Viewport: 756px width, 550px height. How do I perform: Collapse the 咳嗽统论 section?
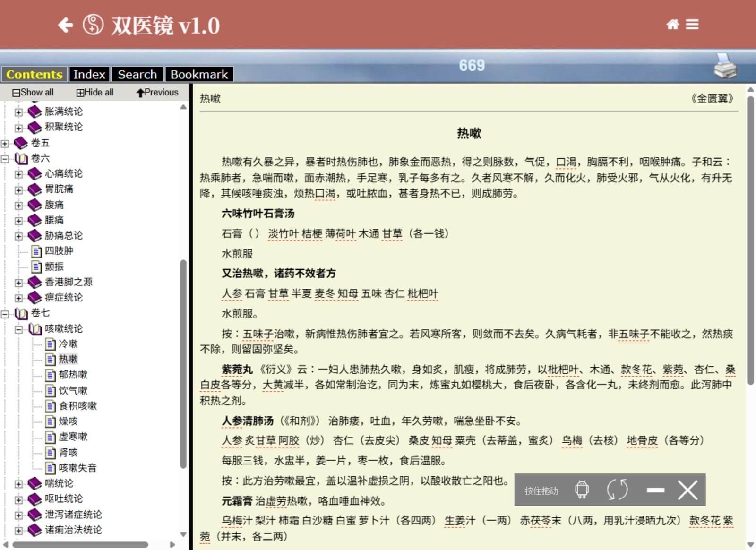(19, 329)
